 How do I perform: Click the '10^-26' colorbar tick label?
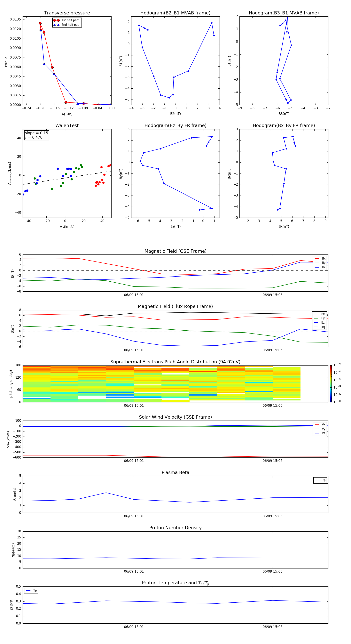pyautogui.click(x=337, y=365)
